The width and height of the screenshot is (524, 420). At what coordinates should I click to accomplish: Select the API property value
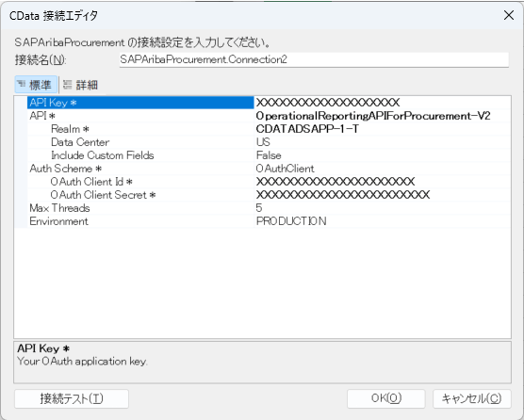click(383, 116)
